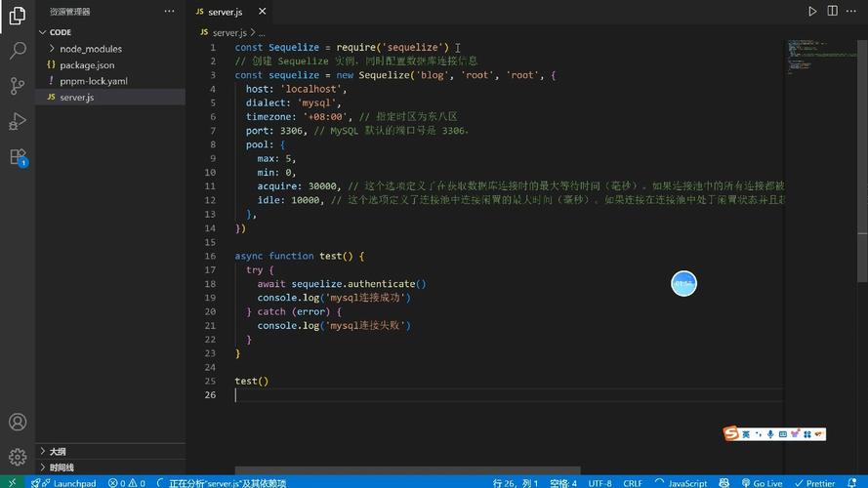
Task: Open notifications bell
Action: coord(852,483)
